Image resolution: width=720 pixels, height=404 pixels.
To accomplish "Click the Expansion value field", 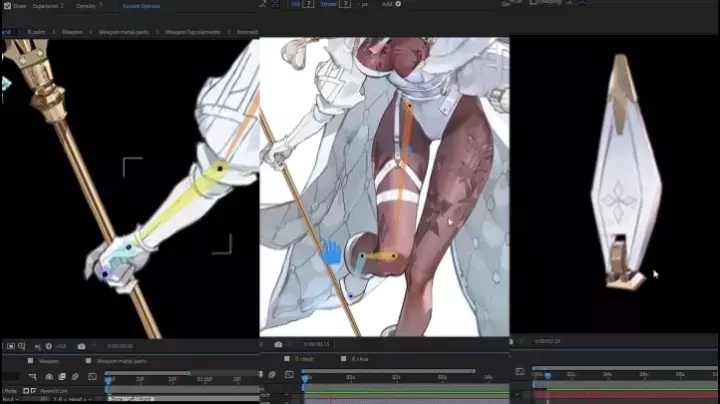I will click(x=62, y=6).
